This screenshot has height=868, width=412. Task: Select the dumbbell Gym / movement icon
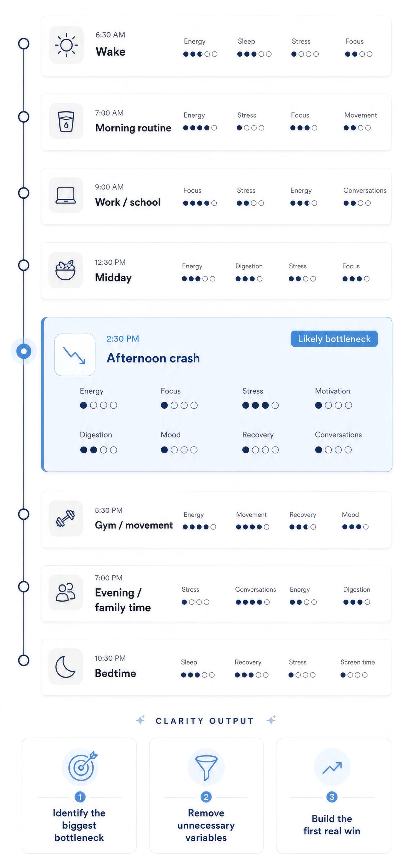pos(66,518)
